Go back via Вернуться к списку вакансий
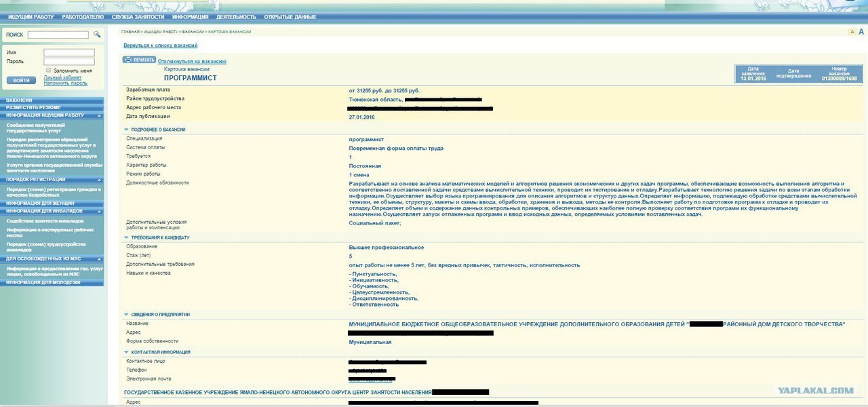The image size is (868, 407). [160, 45]
